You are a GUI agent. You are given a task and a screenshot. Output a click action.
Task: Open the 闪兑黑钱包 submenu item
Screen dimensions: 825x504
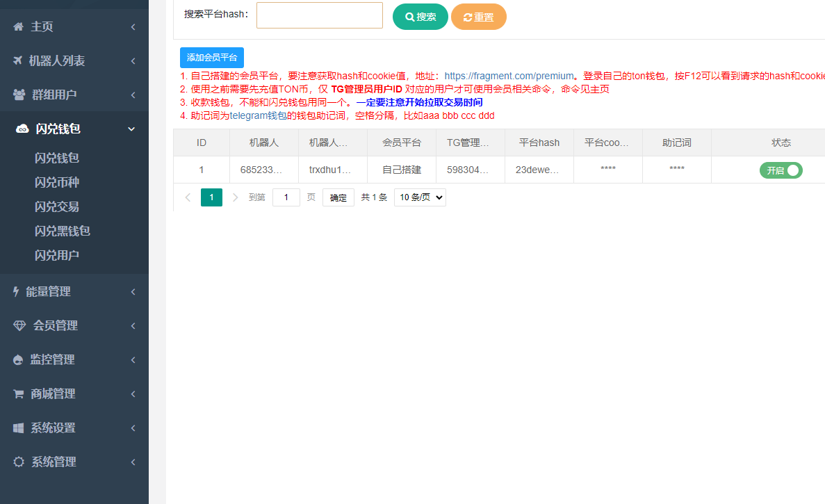(x=62, y=231)
